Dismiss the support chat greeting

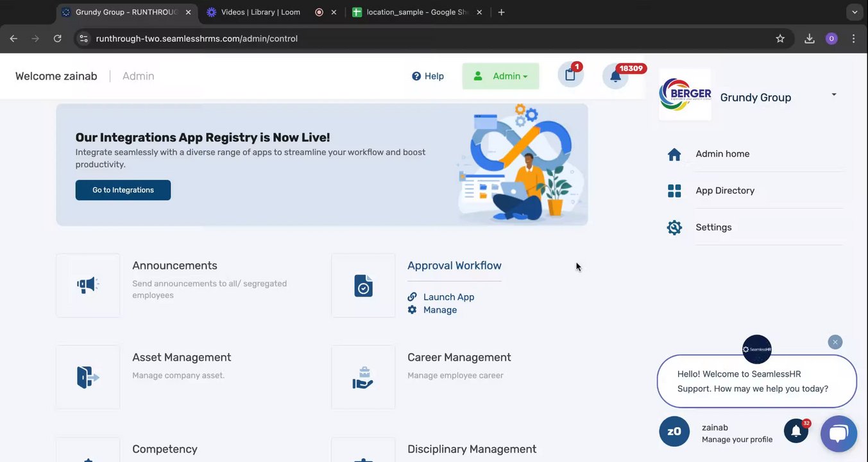coord(835,342)
